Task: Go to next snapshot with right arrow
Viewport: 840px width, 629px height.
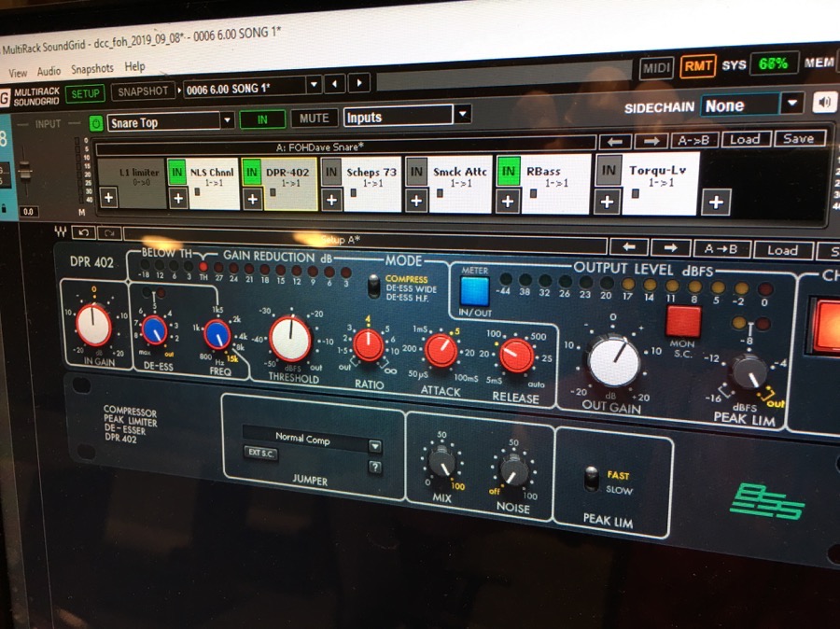Action: [x=359, y=83]
